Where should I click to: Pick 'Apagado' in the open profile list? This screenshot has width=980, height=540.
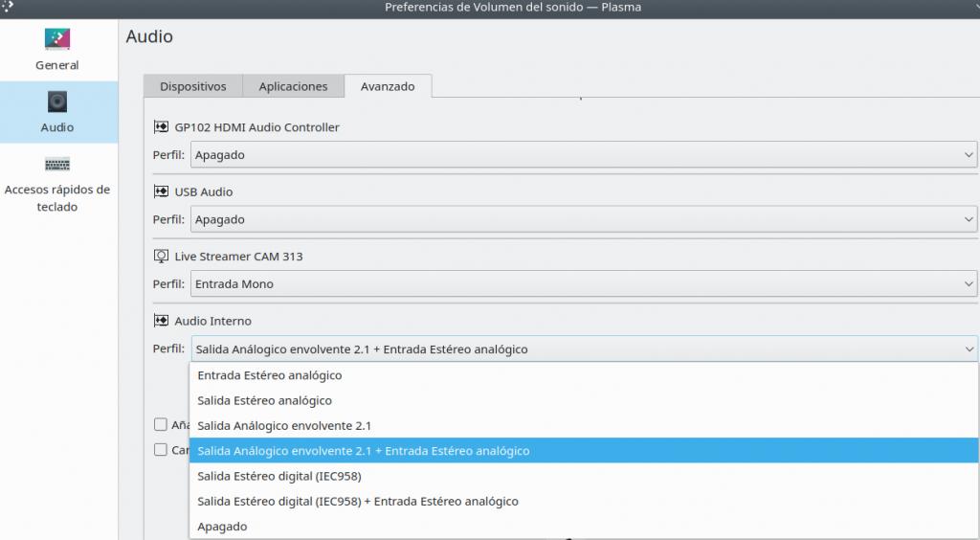click(222, 527)
